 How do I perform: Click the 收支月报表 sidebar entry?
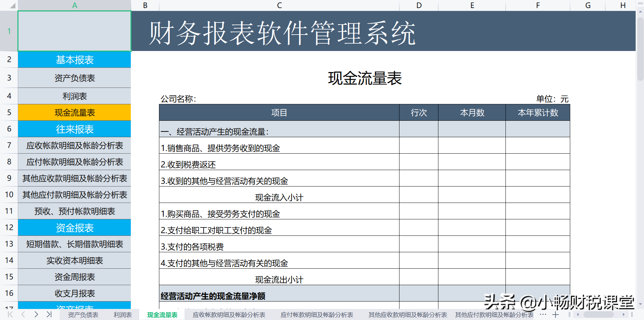(x=74, y=293)
